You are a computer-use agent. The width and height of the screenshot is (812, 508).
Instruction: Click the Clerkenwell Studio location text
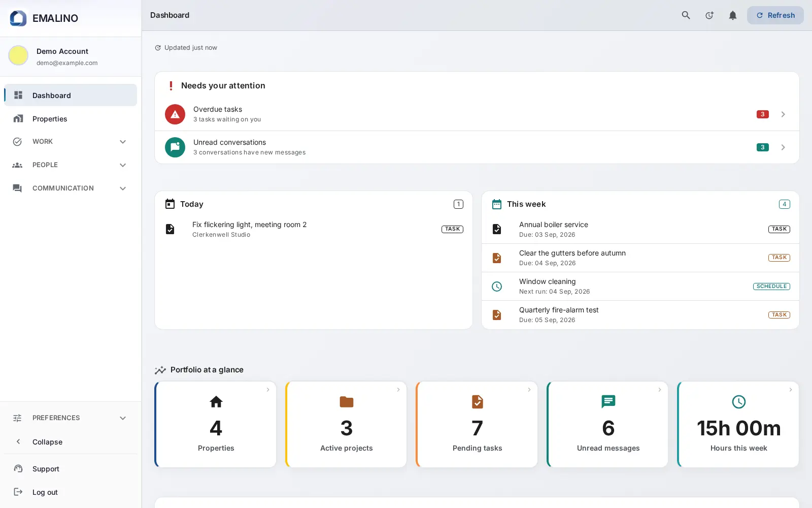coord(221,235)
